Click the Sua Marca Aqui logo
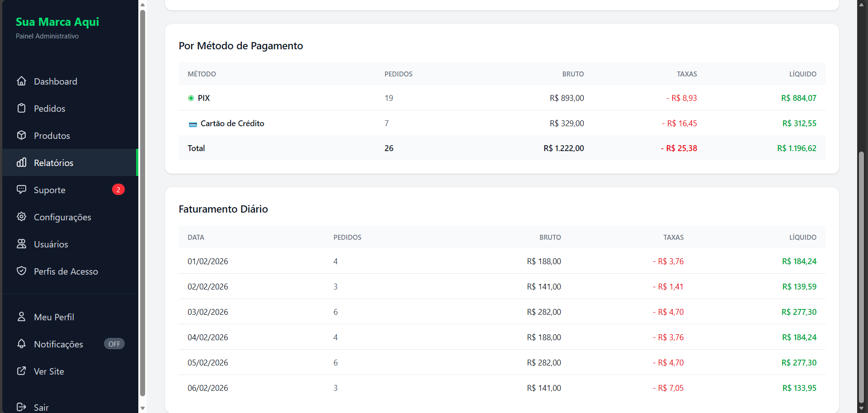868x413 pixels. 57,22
